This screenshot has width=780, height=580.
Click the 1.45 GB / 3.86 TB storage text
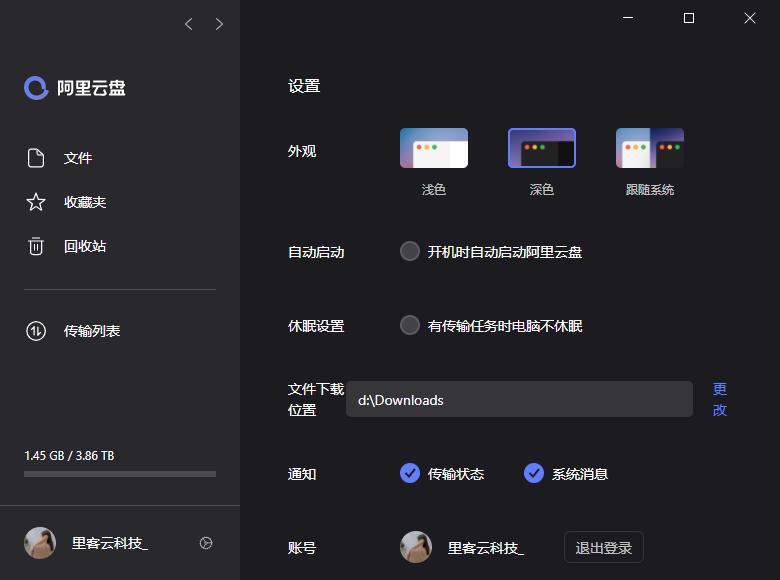tap(69, 456)
